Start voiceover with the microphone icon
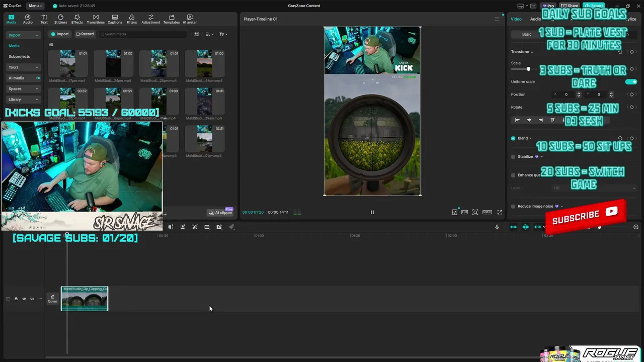Screen dimensions: 644x362 [x=497, y=227]
